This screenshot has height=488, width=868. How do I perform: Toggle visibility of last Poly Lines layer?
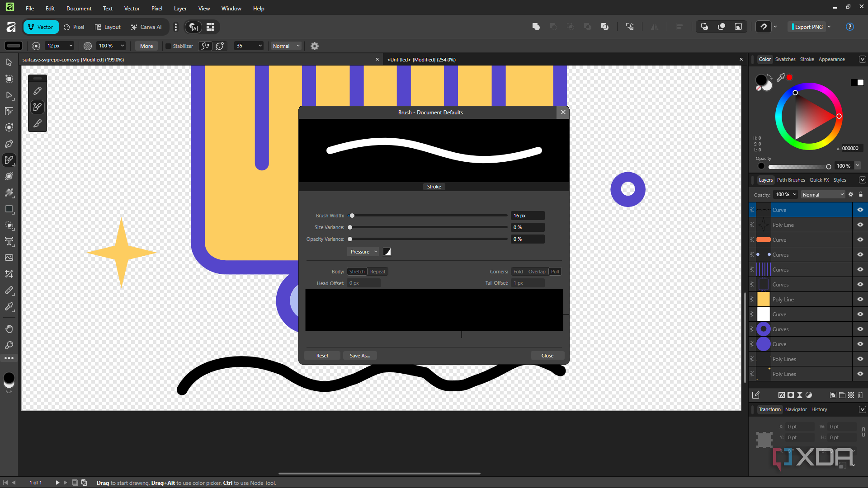pos(860,374)
